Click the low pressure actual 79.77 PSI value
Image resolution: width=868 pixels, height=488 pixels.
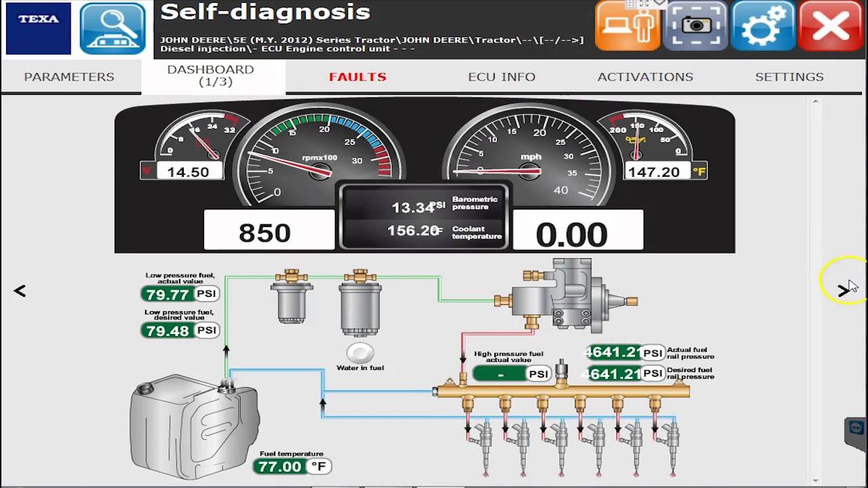(180, 294)
